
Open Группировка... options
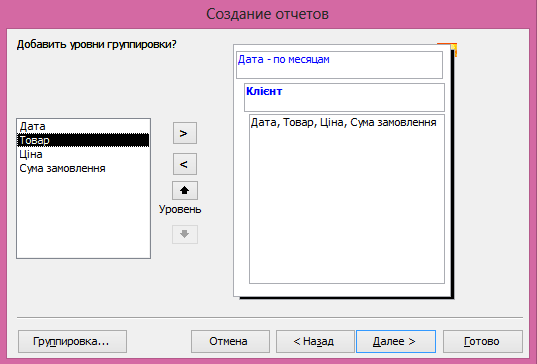coord(72,341)
